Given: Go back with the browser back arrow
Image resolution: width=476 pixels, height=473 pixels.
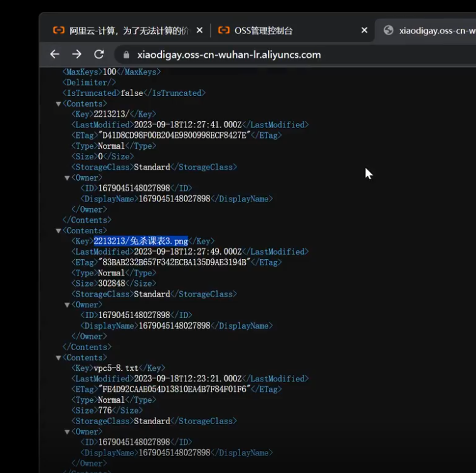Looking at the screenshot, I should [x=55, y=55].
